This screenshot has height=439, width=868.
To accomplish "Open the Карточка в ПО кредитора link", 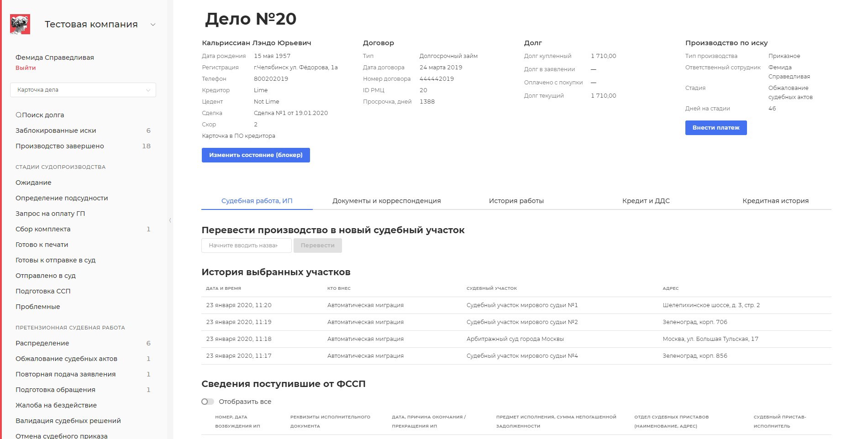I will tap(238, 136).
